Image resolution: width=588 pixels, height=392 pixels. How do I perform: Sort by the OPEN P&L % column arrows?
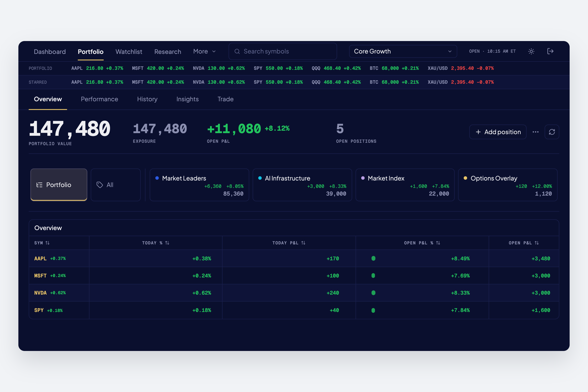point(438,243)
